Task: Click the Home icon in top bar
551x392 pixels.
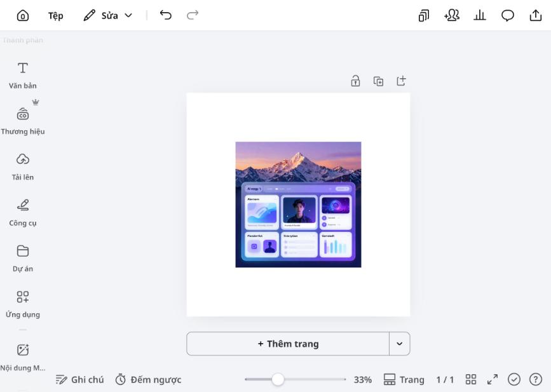Action: click(22, 16)
